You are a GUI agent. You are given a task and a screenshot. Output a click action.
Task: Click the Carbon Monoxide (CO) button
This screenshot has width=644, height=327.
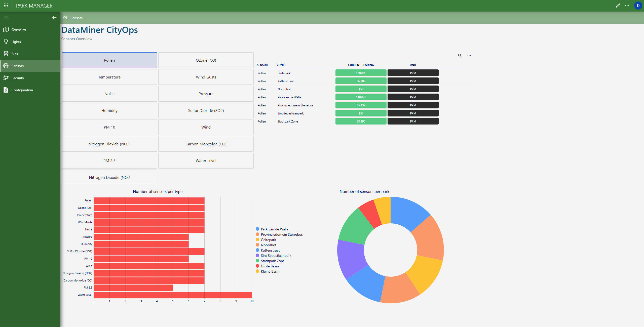click(x=206, y=144)
